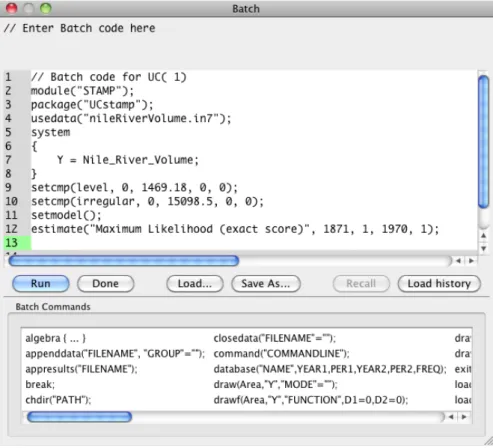Image resolution: width=493 pixels, height=448 pixels.
Task: Click the code editor vertical scrollbar thumb
Action: click(483, 142)
